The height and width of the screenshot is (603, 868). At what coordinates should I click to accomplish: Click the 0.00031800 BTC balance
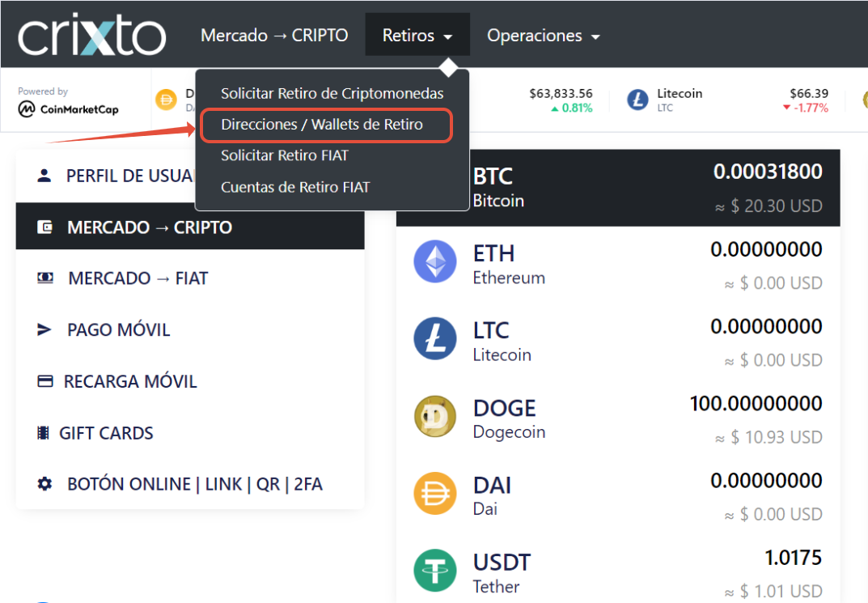(x=768, y=172)
